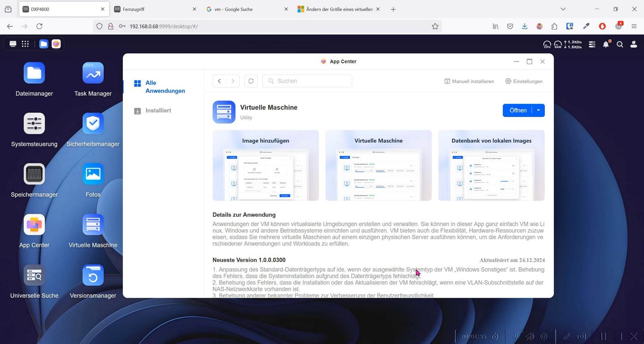Click the Aktualisiert am 24.12.2024 text
Screen dimensions: 644x344
click(512, 260)
